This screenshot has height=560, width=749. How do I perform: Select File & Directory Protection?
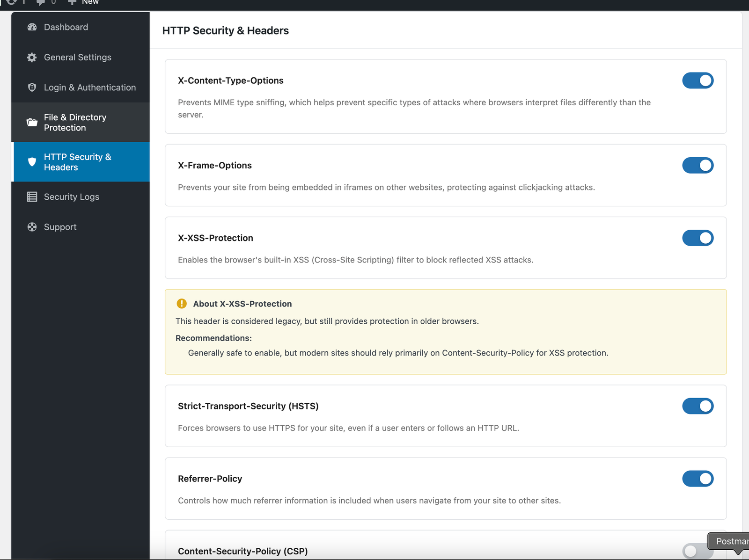[81, 123]
